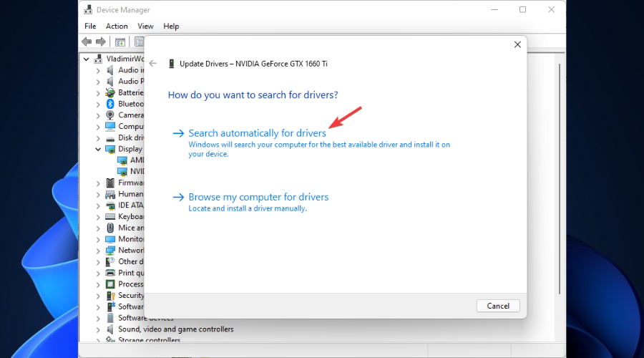Click the back arrow toolbar icon

click(x=87, y=42)
